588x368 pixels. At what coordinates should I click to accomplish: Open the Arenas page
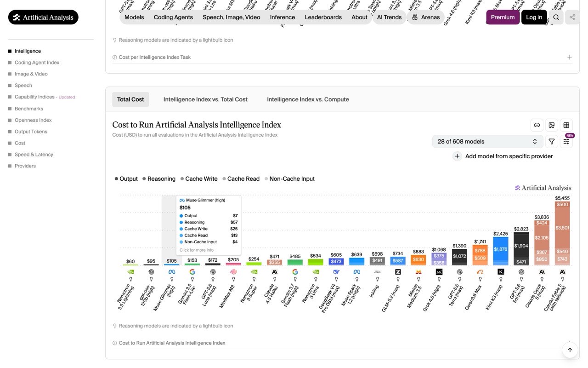point(426,17)
